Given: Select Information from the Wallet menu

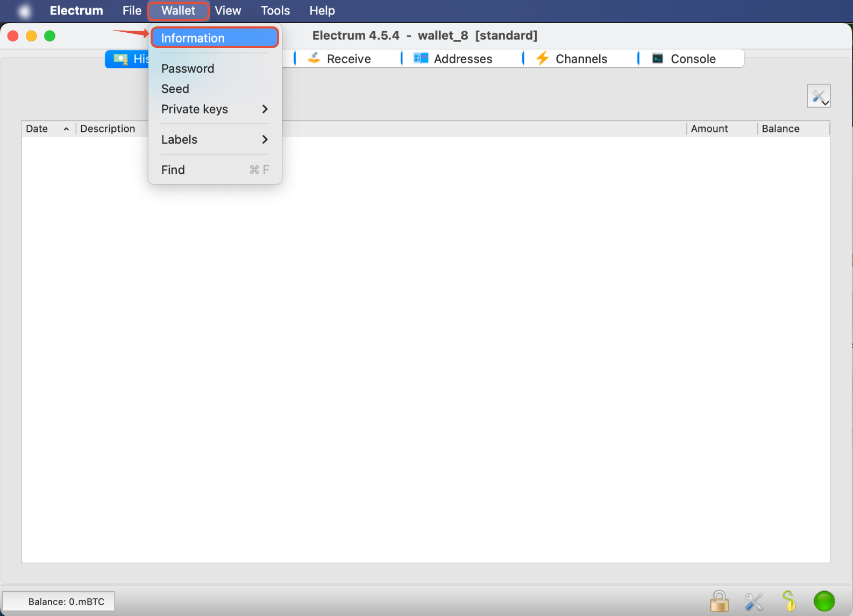Looking at the screenshot, I should click(215, 38).
